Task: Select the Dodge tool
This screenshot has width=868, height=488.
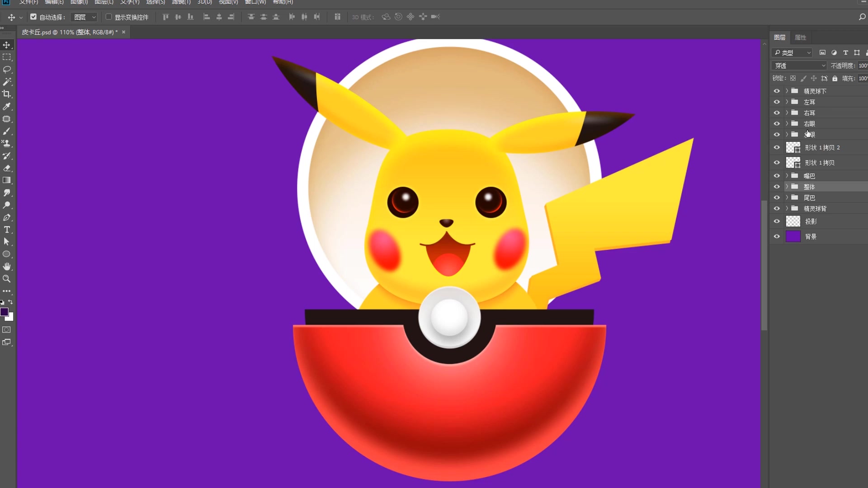Action: pos(7,205)
